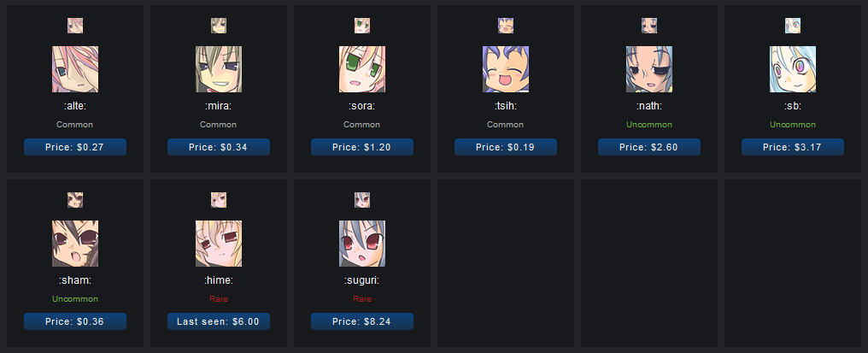Click the small :alte: emoticon preview
This screenshot has height=353, width=868.
(75, 26)
